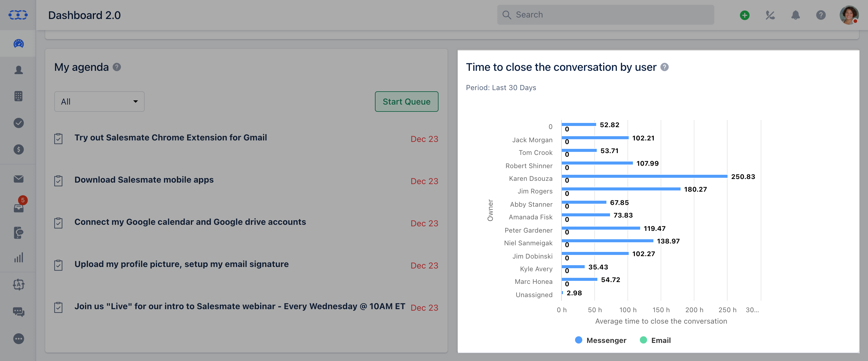
Task: Click Jim Rogers 180.27 bar
Action: tap(621, 189)
